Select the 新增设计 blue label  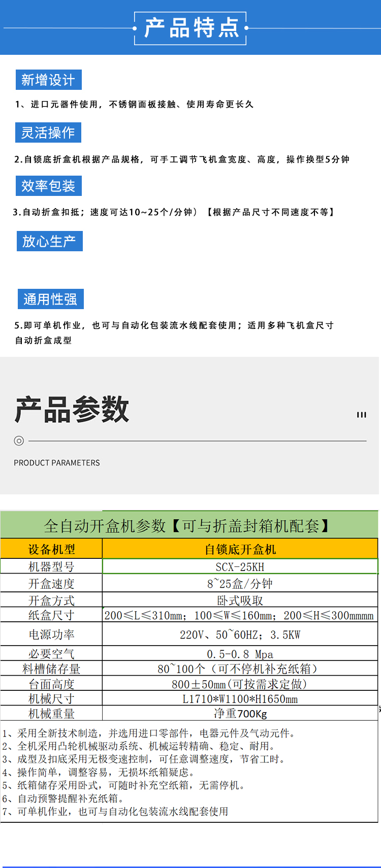pos(48,80)
